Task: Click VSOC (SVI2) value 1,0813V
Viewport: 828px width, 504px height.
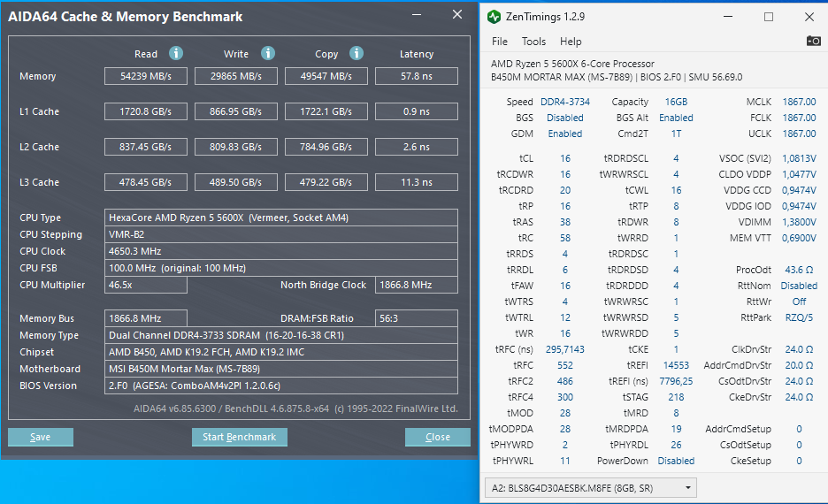Action: (799, 158)
